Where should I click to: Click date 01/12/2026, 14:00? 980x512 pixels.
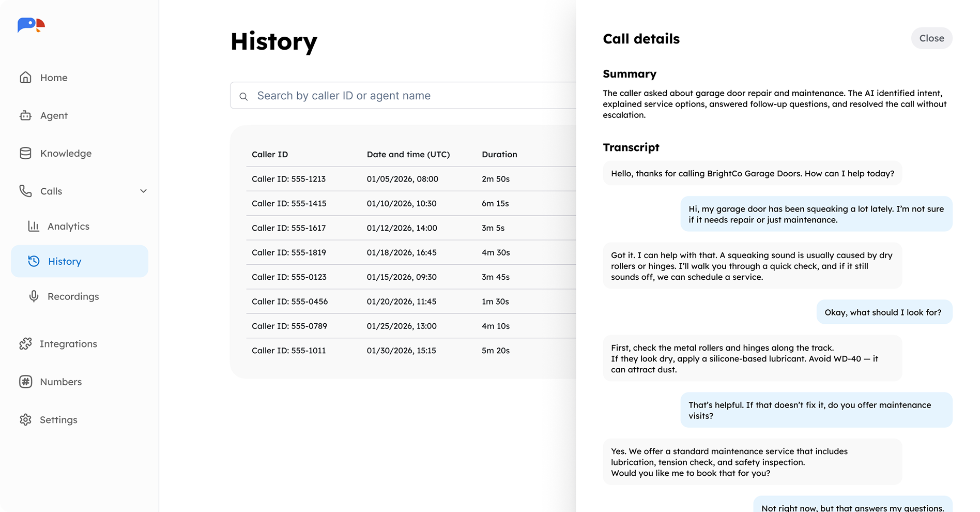pos(402,228)
